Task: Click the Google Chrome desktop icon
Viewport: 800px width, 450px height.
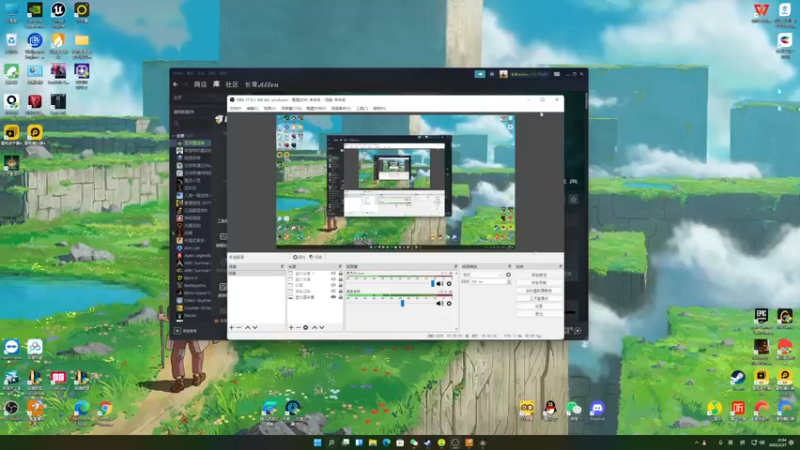Action: [106, 408]
